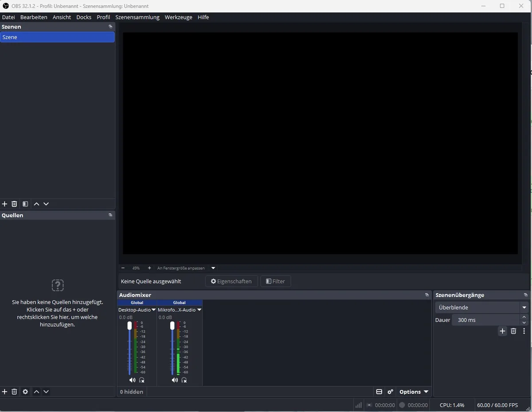
Task: Add a scene transition with plus icon
Action: [x=502, y=331]
